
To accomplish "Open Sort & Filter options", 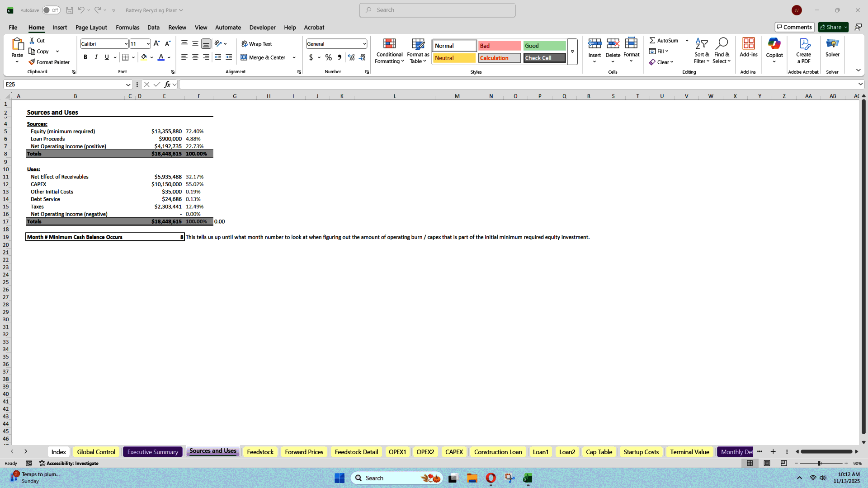I will click(702, 50).
